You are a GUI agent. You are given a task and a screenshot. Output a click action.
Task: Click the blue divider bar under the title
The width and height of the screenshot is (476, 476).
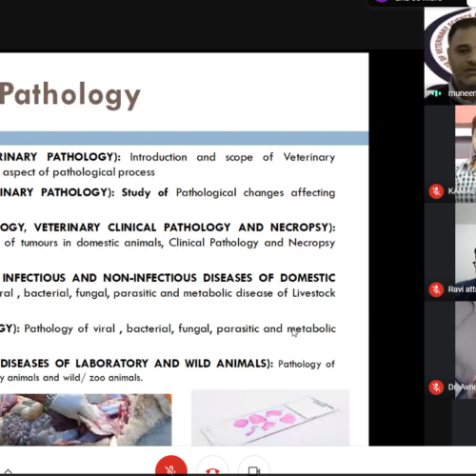[184, 138]
